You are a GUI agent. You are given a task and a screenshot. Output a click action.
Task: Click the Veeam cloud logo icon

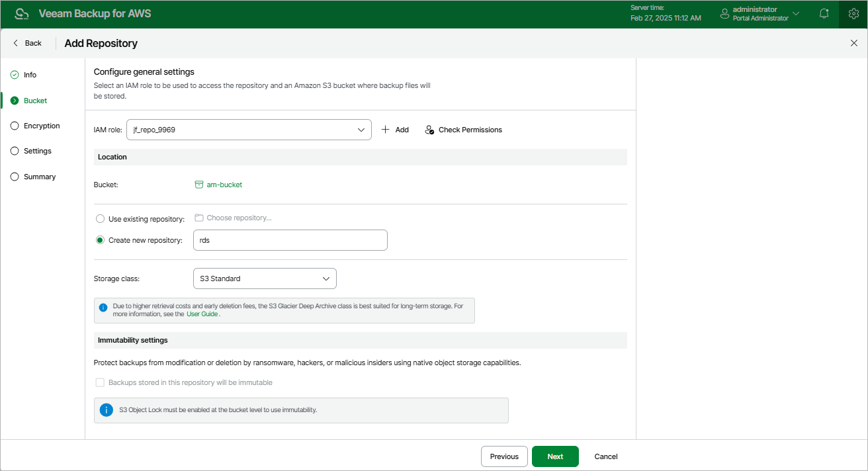coord(22,14)
